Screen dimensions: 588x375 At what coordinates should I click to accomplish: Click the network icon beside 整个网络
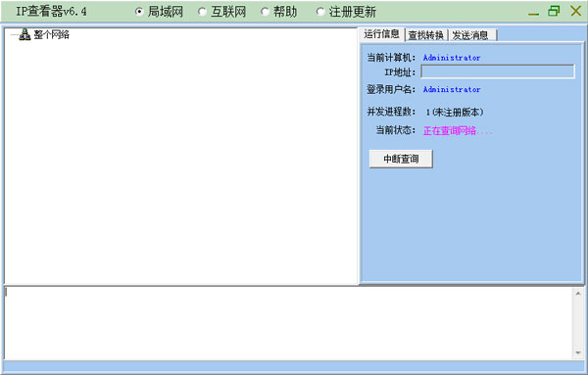tap(24, 35)
